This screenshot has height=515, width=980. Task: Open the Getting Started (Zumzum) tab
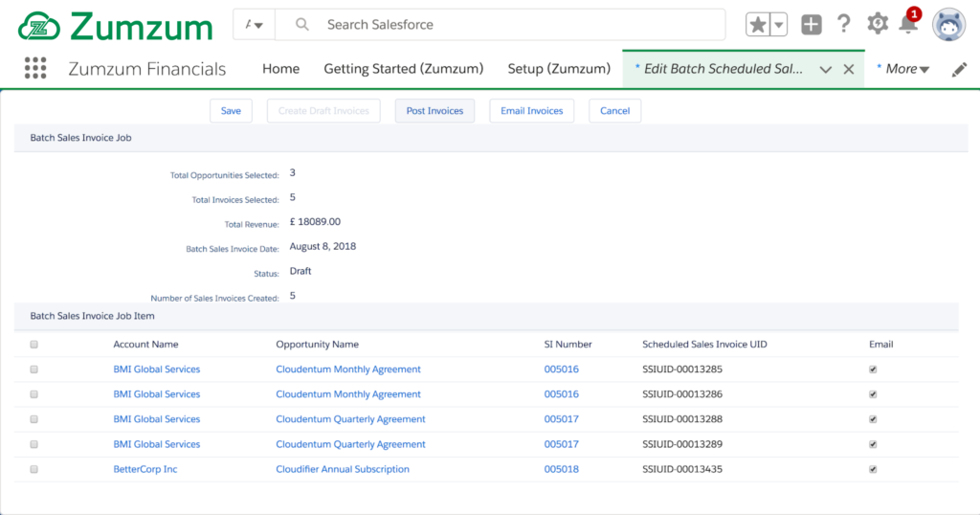(x=404, y=69)
